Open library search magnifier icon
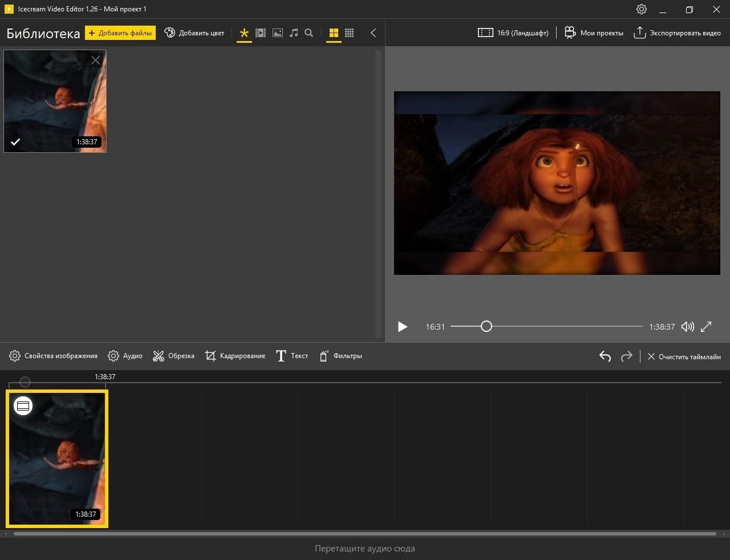 pyautogui.click(x=309, y=33)
